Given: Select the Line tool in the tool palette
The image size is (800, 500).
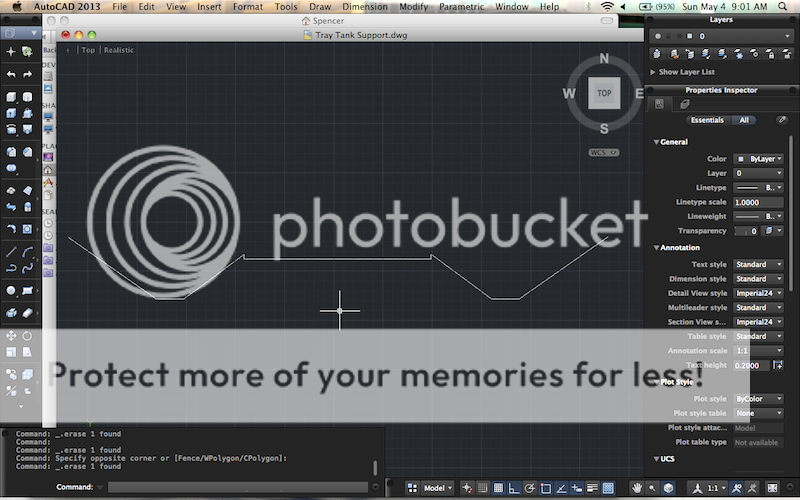Looking at the screenshot, I should (11, 251).
